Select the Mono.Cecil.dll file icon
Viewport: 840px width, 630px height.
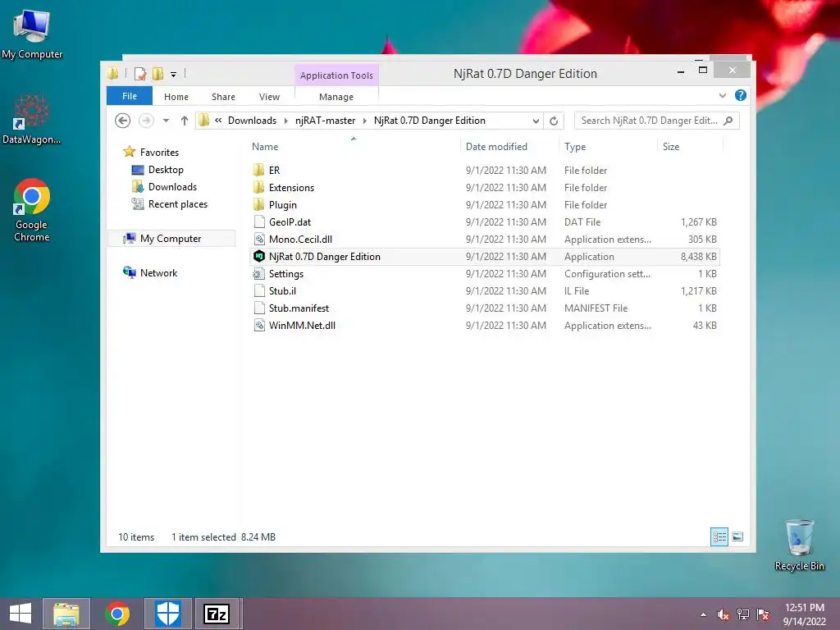(259, 239)
